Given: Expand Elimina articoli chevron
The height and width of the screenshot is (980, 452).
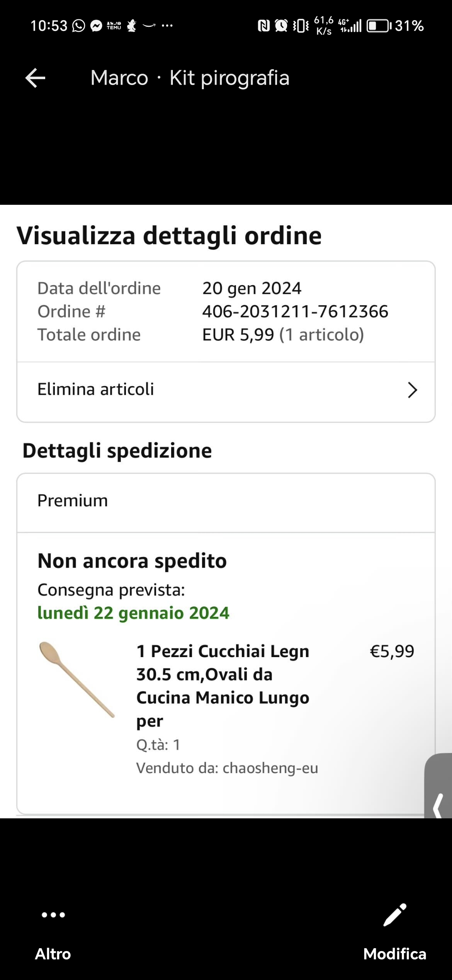Looking at the screenshot, I should click(x=412, y=390).
